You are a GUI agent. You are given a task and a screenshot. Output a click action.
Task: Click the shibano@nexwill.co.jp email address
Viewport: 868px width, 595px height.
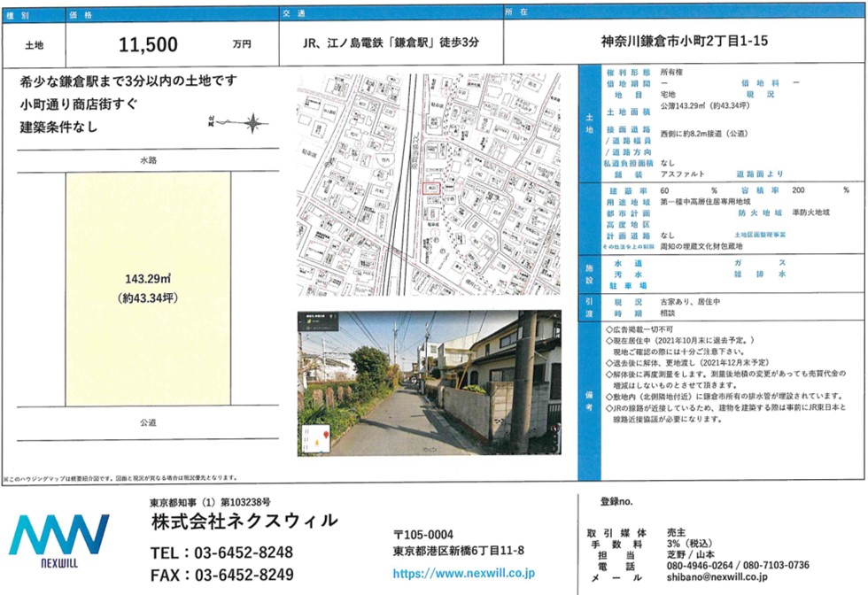(x=716, y=577)
